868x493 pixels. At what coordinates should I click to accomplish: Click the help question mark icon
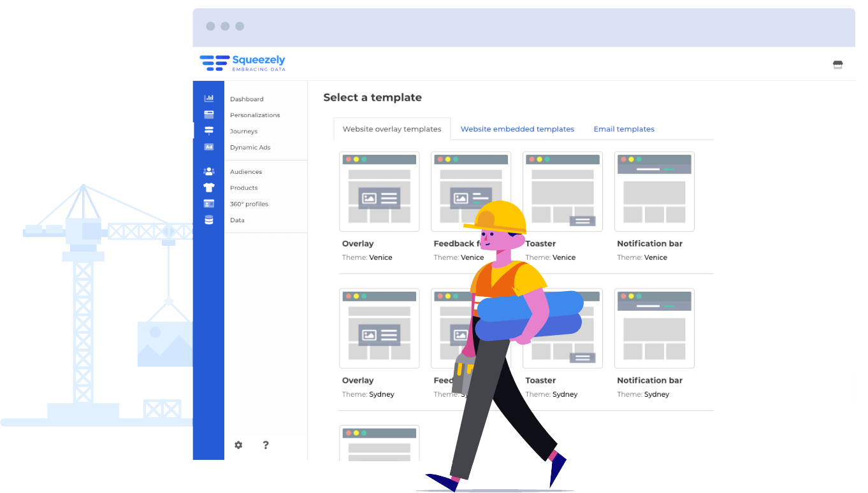(266, 445)
